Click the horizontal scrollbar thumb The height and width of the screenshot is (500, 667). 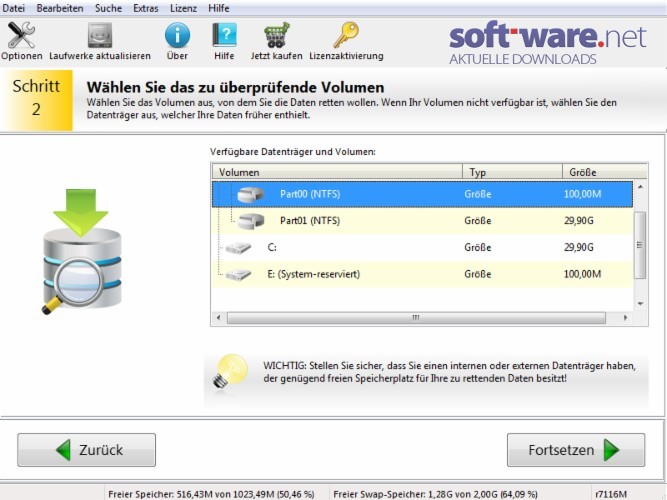416,318
